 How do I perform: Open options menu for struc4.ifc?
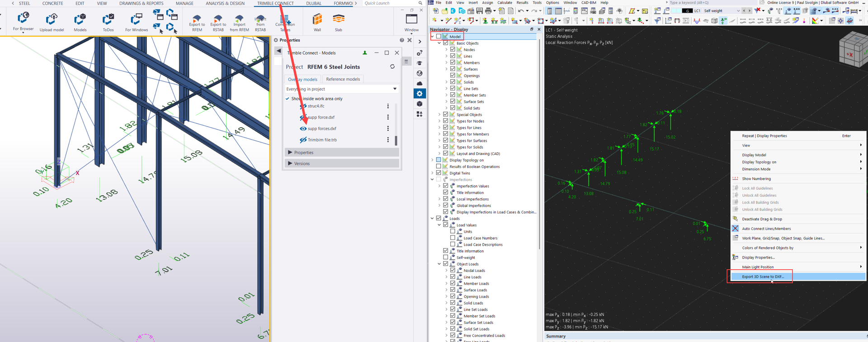(x=387, y=106)
